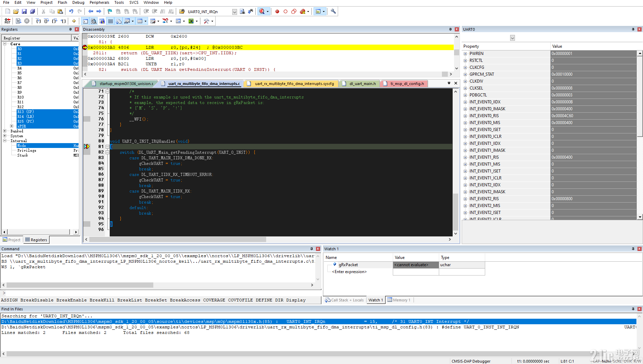
Task: Toggle auto-hide pin on Disassembly panel
Action: 450,29
